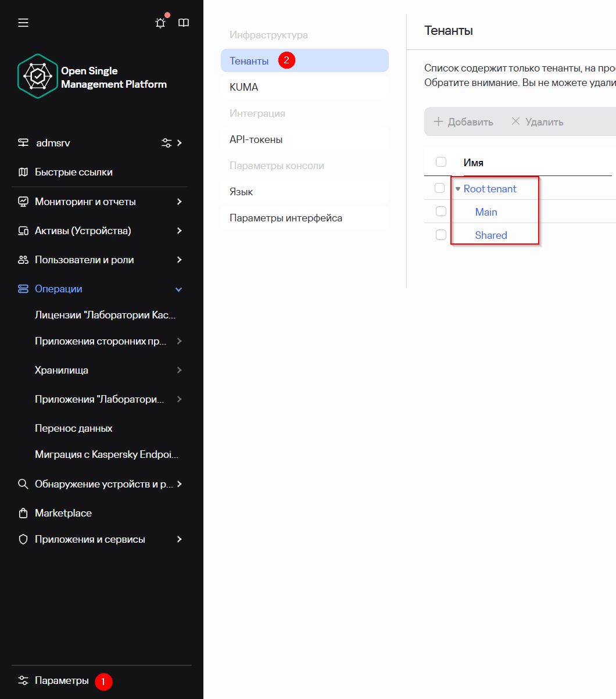Viewport: 616px width, 699px height.
Task: Collapse the Операции menu section
Action: 179,289
